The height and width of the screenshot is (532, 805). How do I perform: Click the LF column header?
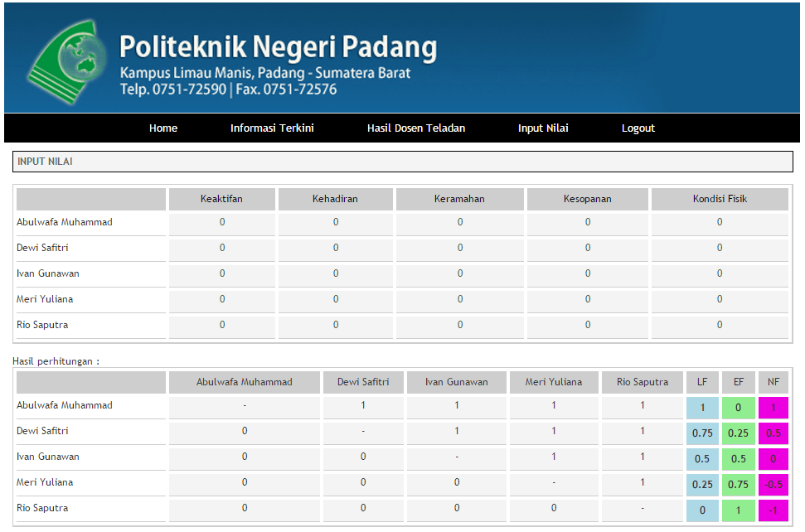coord(702,382)
